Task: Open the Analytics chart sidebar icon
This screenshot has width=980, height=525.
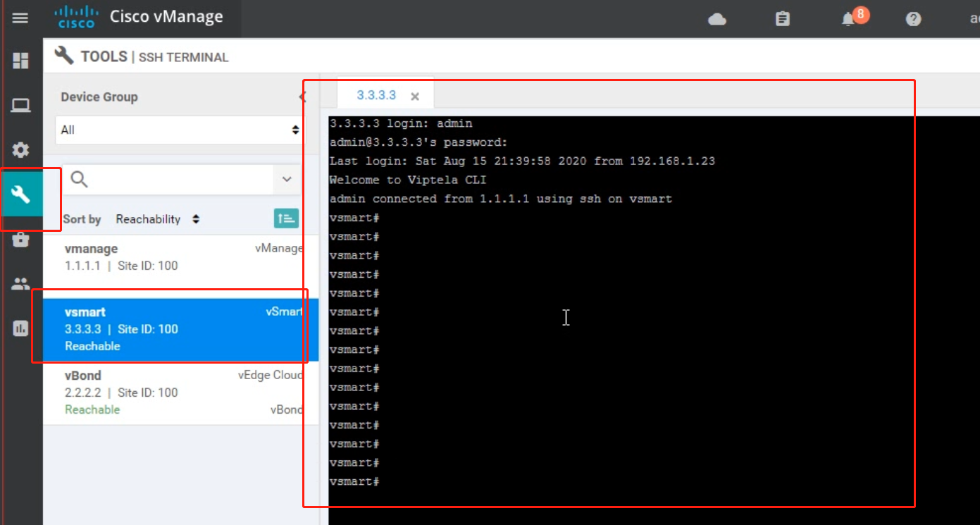Action: pyautogui.click(x=20, y=328)
